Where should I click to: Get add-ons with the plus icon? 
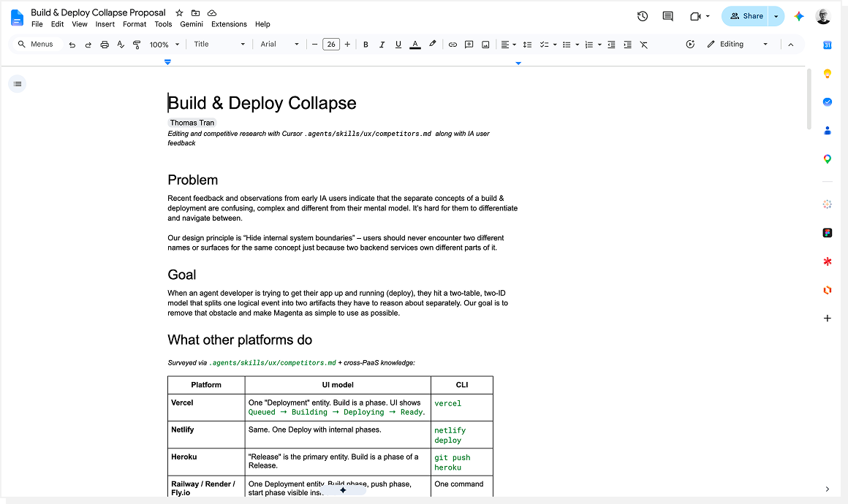(x=827, y=318)
